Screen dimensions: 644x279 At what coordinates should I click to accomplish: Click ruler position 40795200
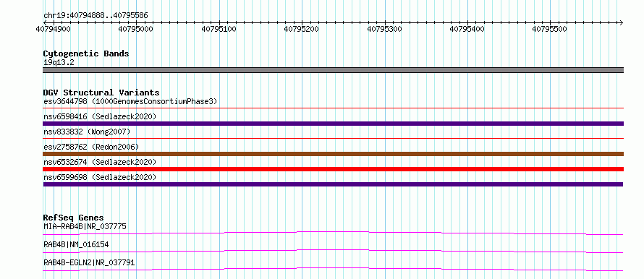point(302,29)
